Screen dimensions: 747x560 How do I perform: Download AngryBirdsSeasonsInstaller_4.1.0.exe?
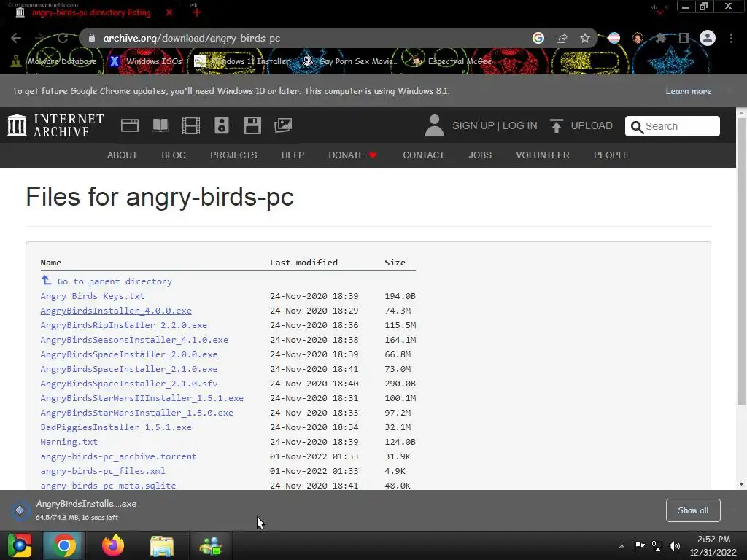[134, 340]
